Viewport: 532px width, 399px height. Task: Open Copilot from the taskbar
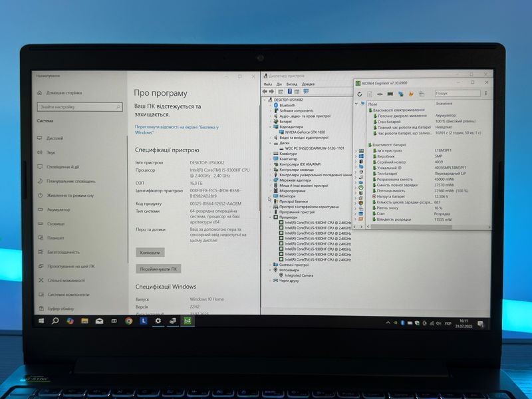[70, 321]
